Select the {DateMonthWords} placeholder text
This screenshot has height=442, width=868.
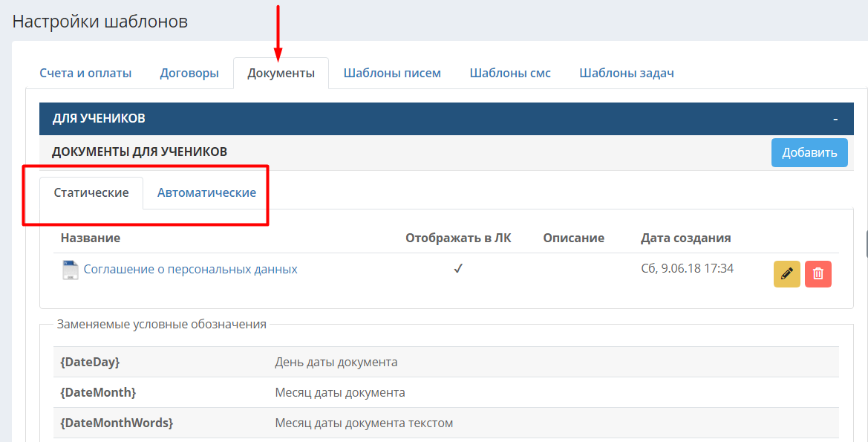(x=117, y=423)
